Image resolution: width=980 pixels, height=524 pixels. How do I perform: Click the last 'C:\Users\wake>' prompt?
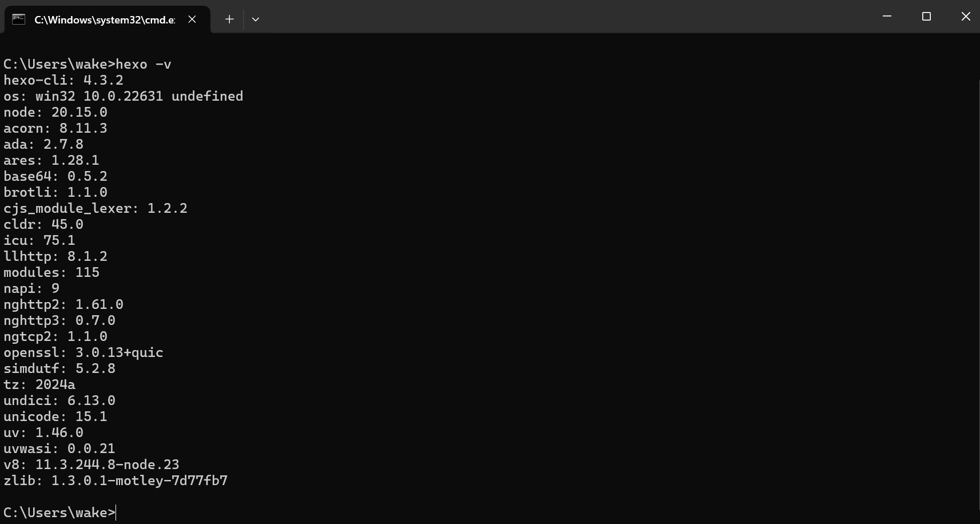pyautogui.click(x=59, y=513)
